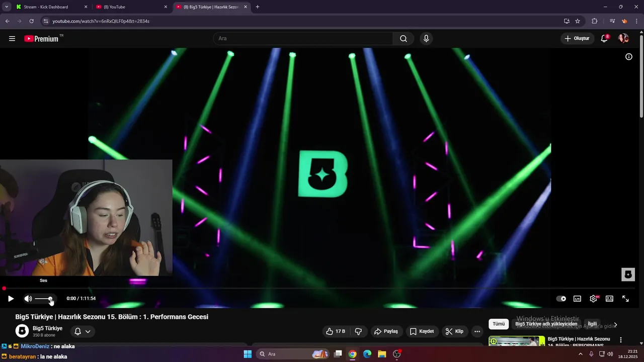Screen dimensions: 644x362
Task: Open more actions ellipsis menu
Action: (477, 331)
